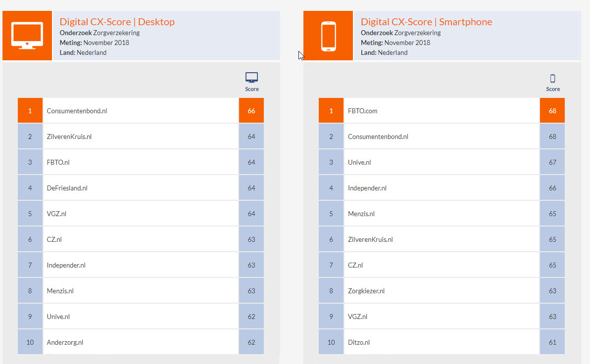The image size is (590, 364).
Task: Click Smartphone score 66 for Independer.nl
Action: pyautogui.click(x=552, y=188)
